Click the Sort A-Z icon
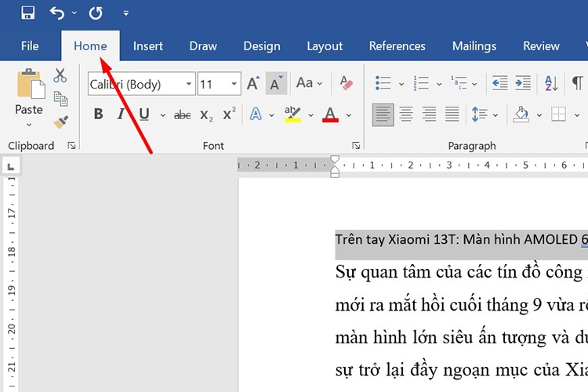588x392 pixels. point(551,83)
